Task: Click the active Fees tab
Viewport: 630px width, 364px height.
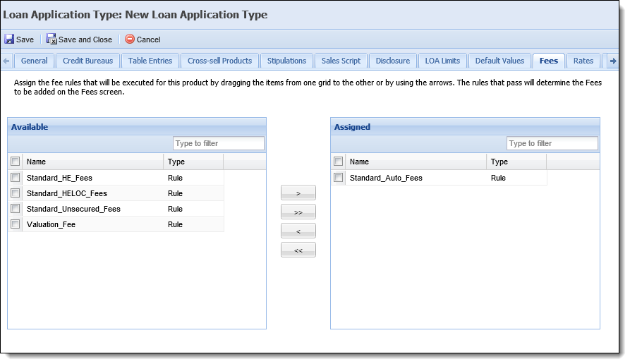Action: [x=549, y=61]
